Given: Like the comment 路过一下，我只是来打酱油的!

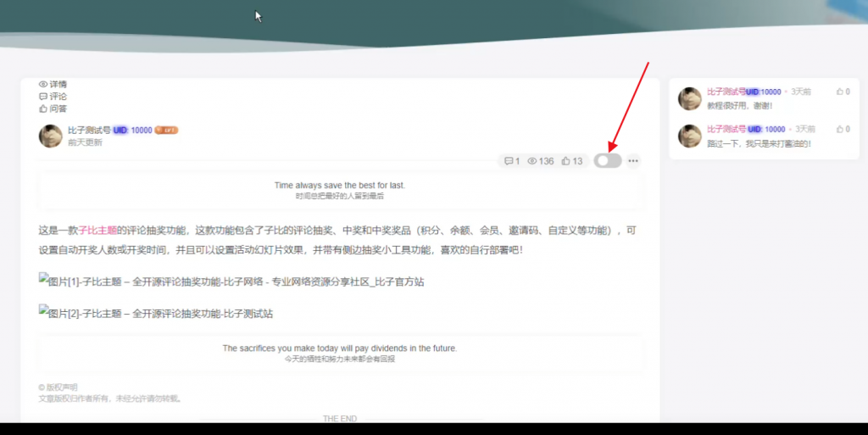Looking at the screenshot, I should (x=843, y=129).
